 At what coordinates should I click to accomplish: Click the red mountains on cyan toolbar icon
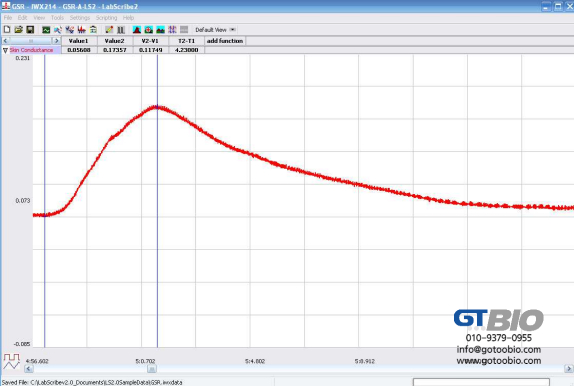point(160,30)
